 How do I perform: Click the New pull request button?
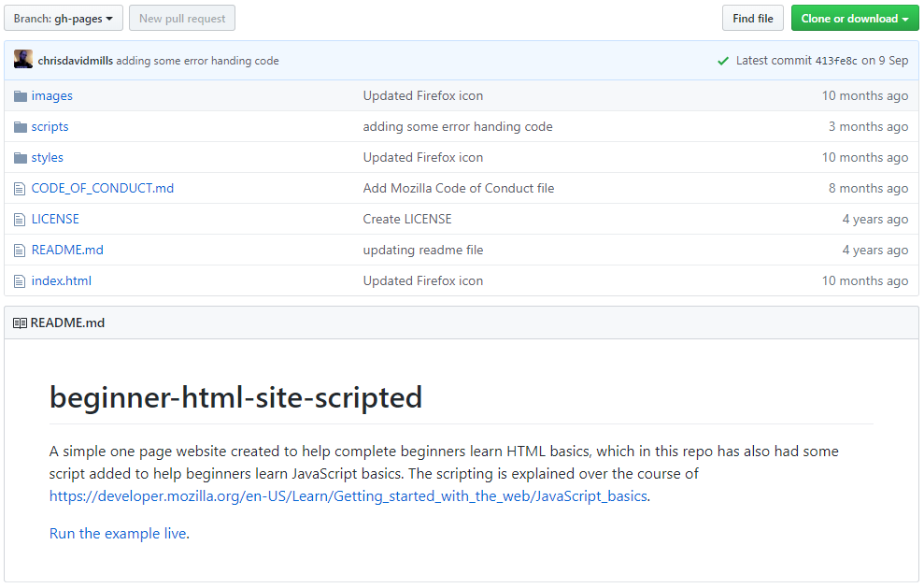coord(181,17)
